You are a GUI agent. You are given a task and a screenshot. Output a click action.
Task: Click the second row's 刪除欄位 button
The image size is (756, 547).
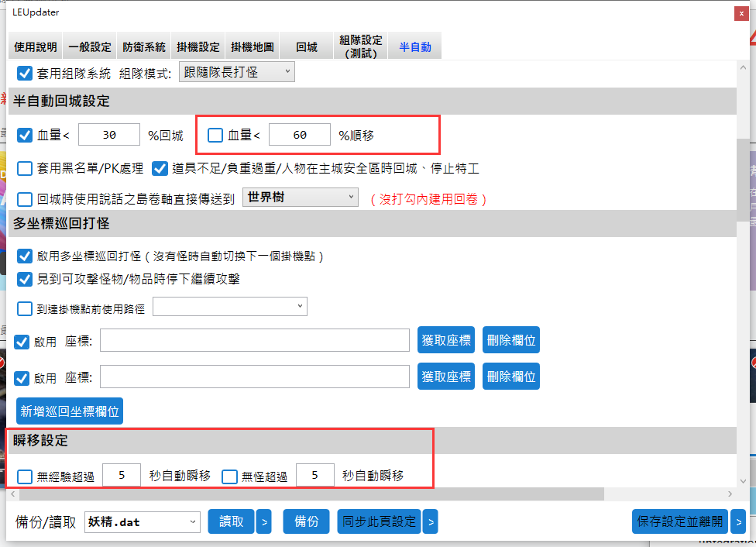(511, 377)
